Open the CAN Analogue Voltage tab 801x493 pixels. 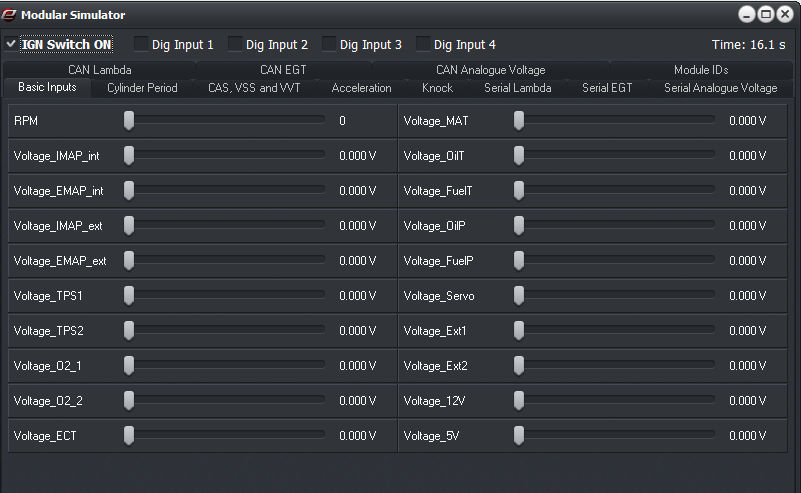490,69
